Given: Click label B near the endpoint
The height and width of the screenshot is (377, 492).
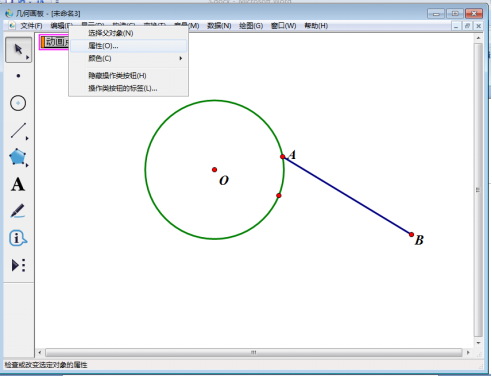Looking at the screenshot, I should [419, 240].
